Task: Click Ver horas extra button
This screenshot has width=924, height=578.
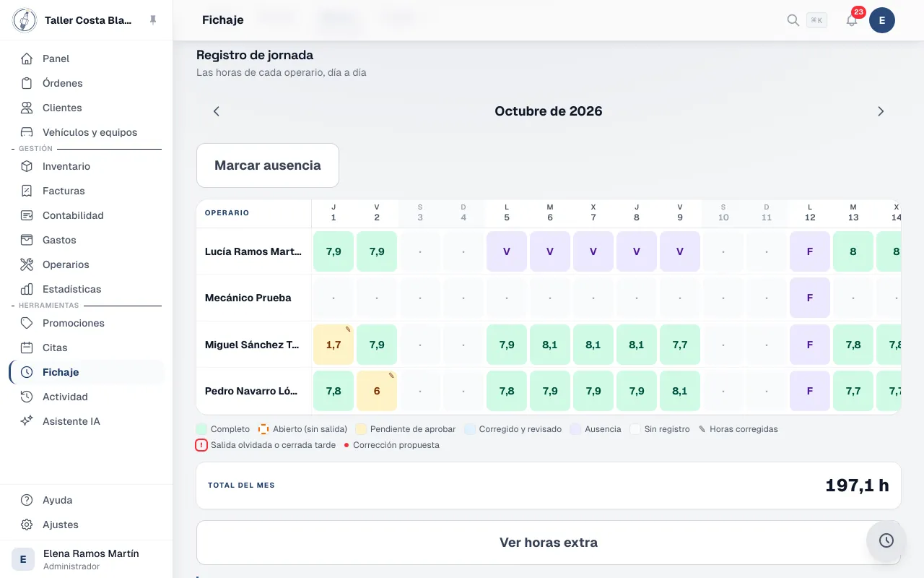Action: click(x=549, y=543)
